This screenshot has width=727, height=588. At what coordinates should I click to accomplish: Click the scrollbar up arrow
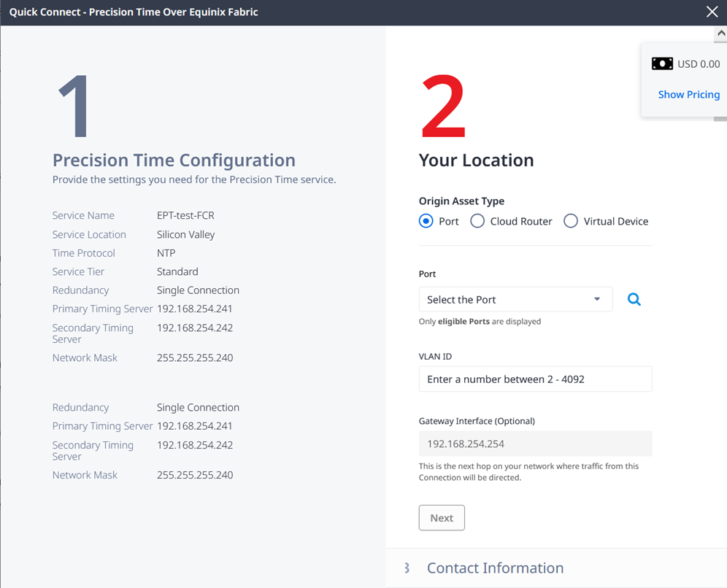[x=720, y=34]
